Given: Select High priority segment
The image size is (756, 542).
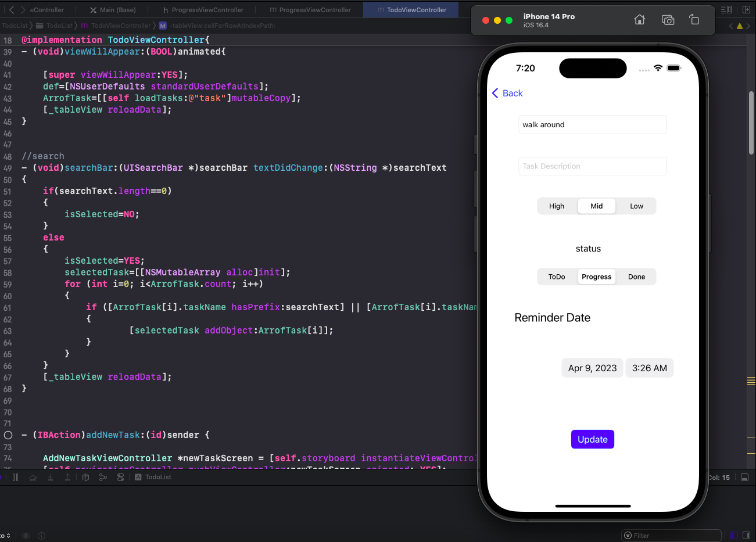Looking at the screenshot, I should [557, 206].
